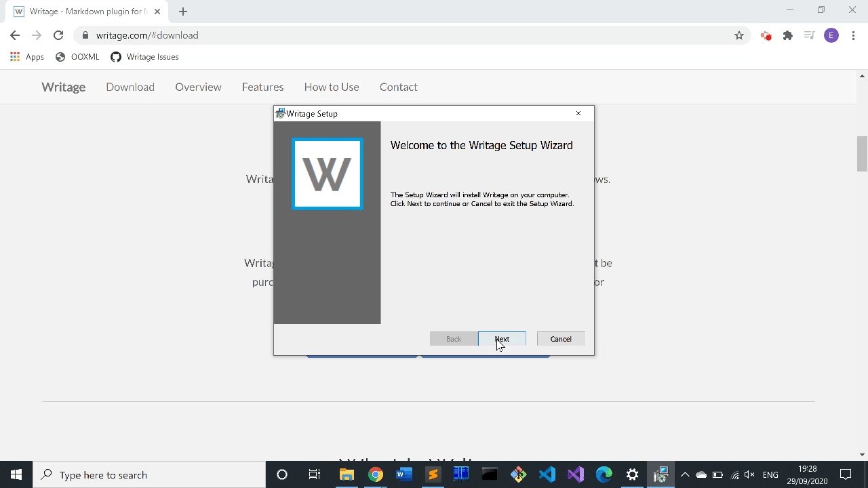Click the Writage brand link

coord(64,87)
